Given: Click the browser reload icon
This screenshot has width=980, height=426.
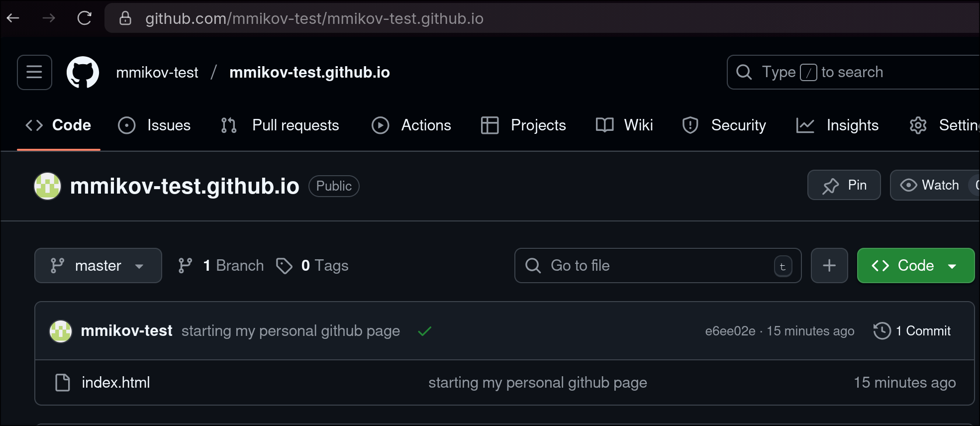Looking at the screenshot, I should pyautogui.click(x=85, y=18).
